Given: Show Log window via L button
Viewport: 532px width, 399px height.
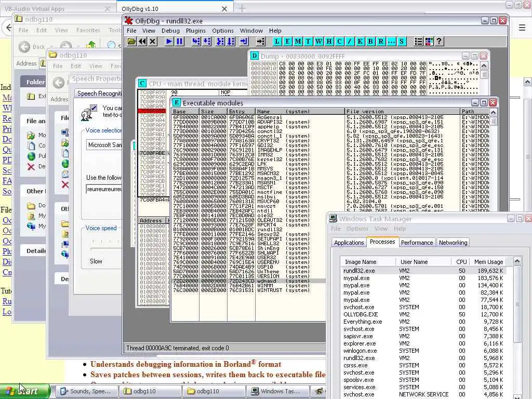Looking at the screenshot, I should [277, 42].
